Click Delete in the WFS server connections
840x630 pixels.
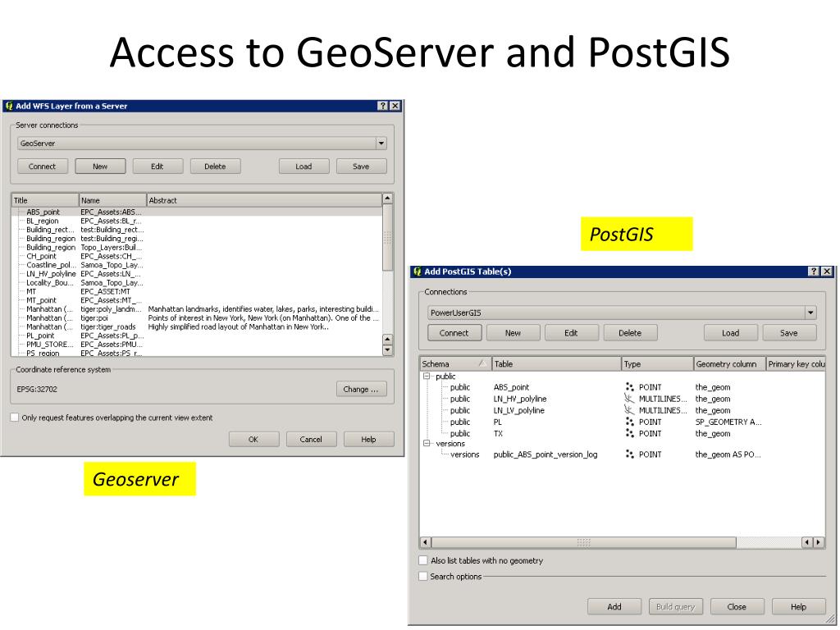point(216,167)
